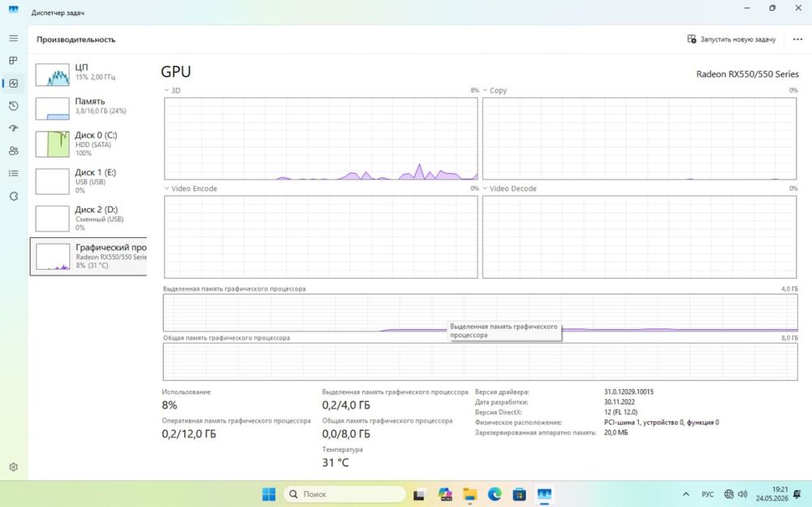Launch Microsoft Edge from the taskbar
Viewport: 812px width, 507px height.
[x=495, y=494]
